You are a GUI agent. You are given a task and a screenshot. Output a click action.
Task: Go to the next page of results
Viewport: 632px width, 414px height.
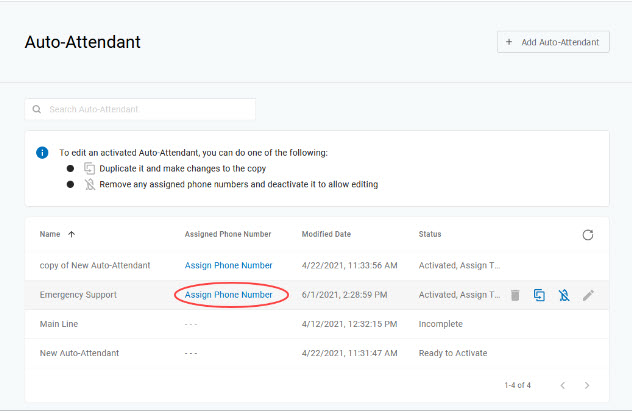587,385
